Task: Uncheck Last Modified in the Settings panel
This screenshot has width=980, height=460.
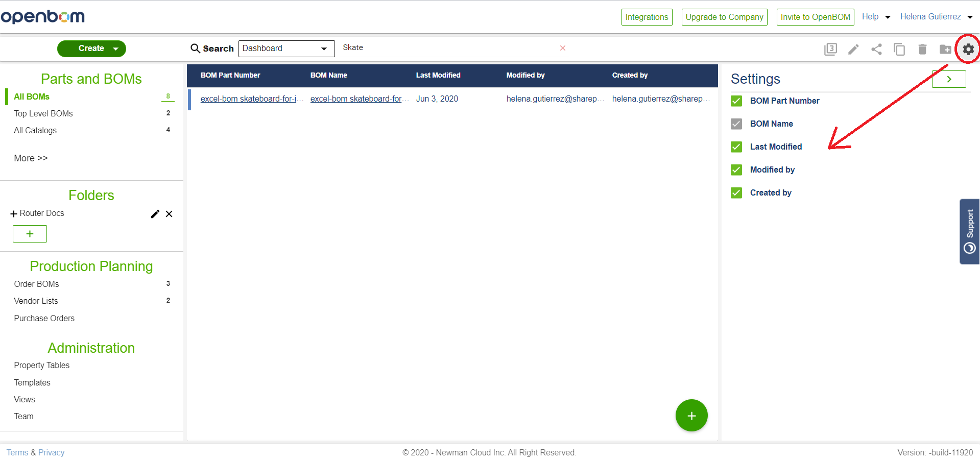Action: pyautogui.click(x=736, y=147)
